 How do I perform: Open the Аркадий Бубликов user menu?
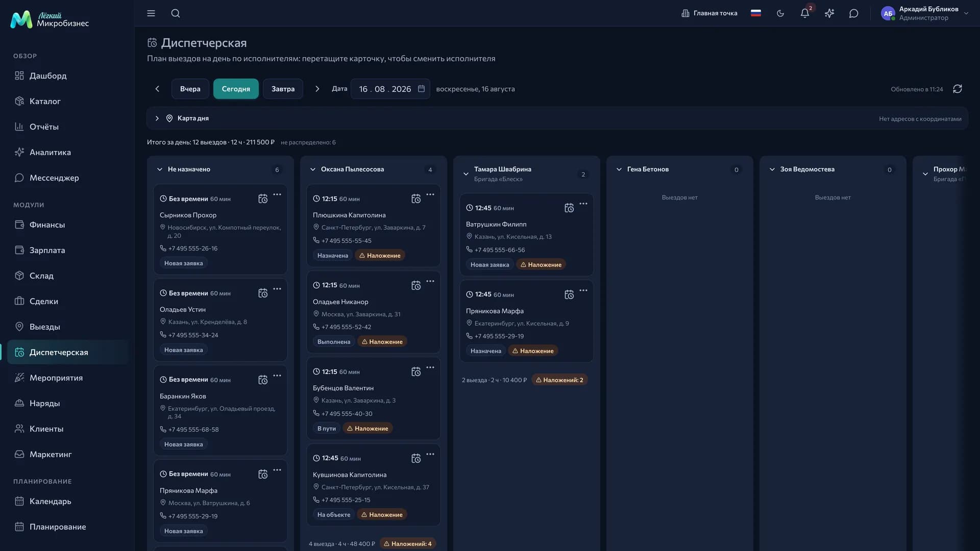[925, 13]
